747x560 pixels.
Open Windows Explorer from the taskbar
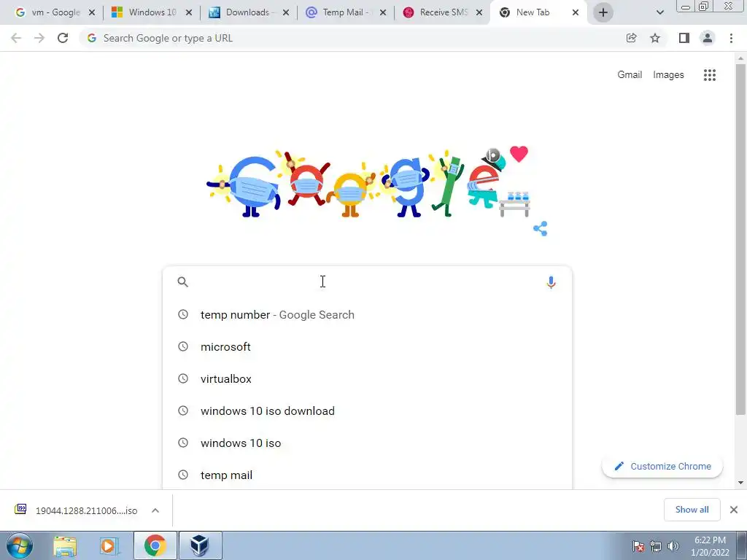[x=65, y=546]
